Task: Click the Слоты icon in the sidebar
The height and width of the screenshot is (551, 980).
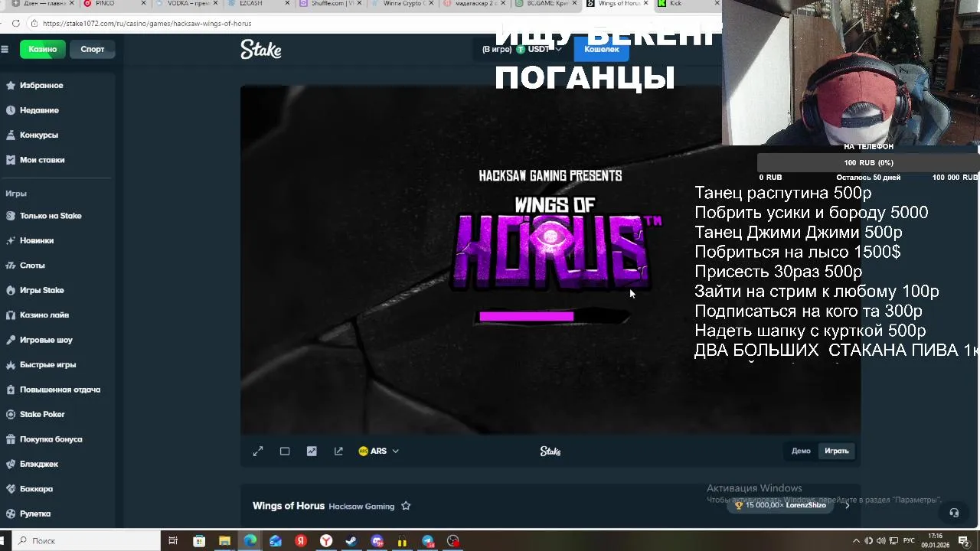Action: (x=11, y=266)
